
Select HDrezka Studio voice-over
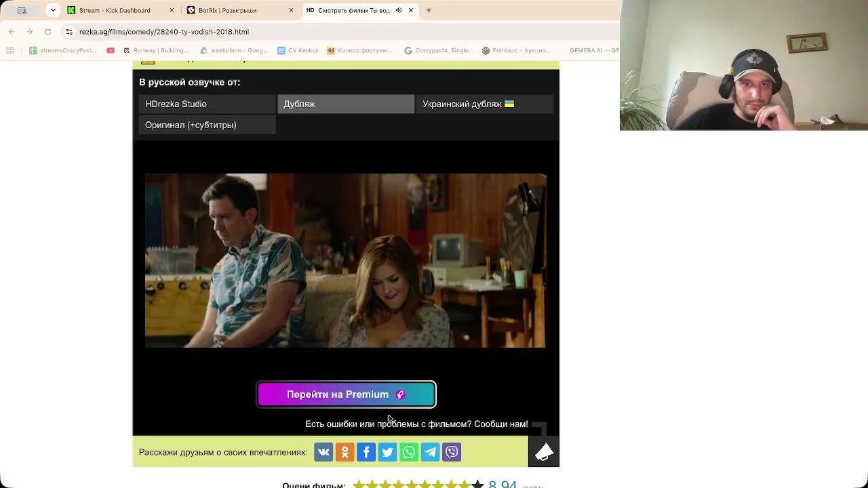pos(208,104)
